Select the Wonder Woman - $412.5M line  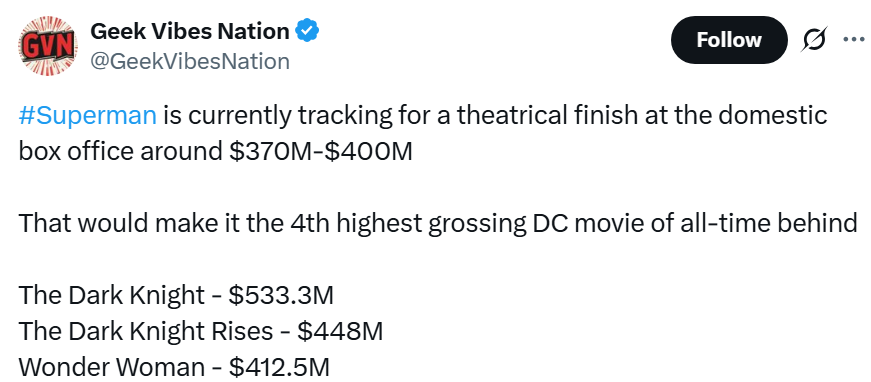tap(174, 367)
